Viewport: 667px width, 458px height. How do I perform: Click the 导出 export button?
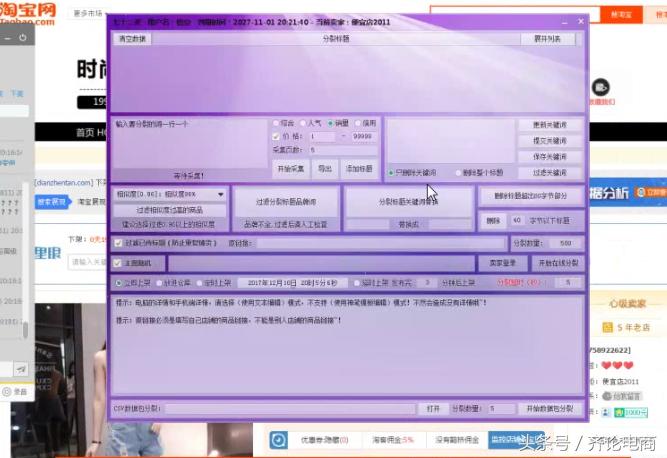tap(325, 169)
